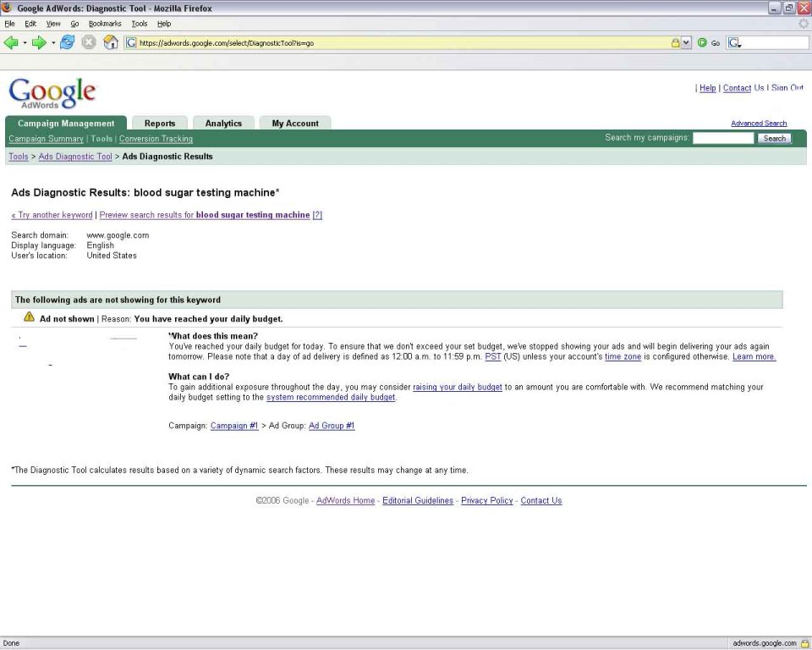Screen dimensions: 812x650
Task: Click the Advanced Search link
Action: 759,124
